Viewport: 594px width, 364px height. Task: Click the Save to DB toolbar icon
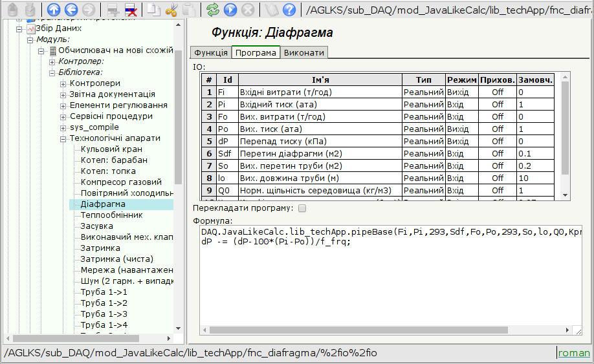point(30,10)
